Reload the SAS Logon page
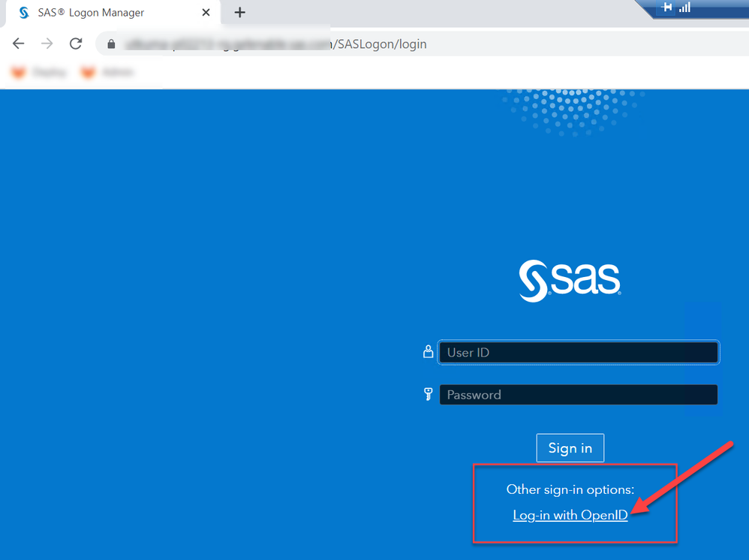 [x=76, y=44]
